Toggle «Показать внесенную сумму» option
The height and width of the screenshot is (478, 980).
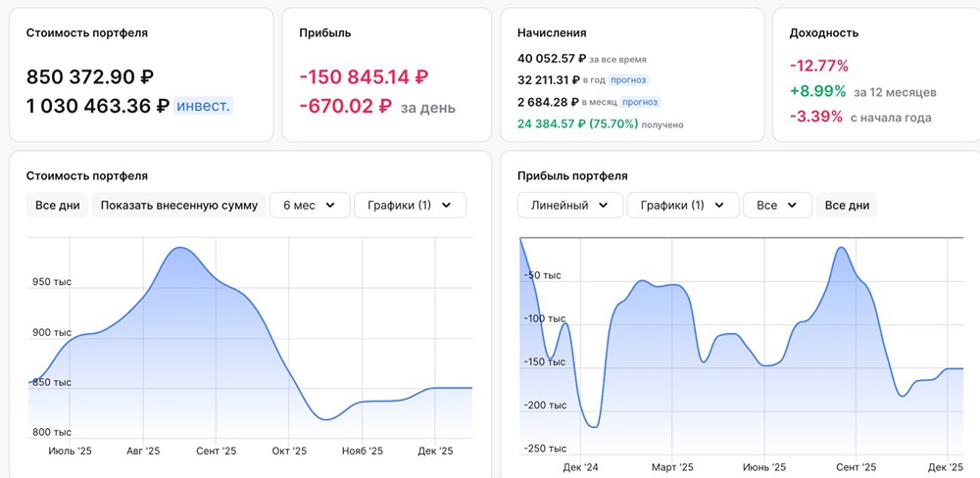178,205
